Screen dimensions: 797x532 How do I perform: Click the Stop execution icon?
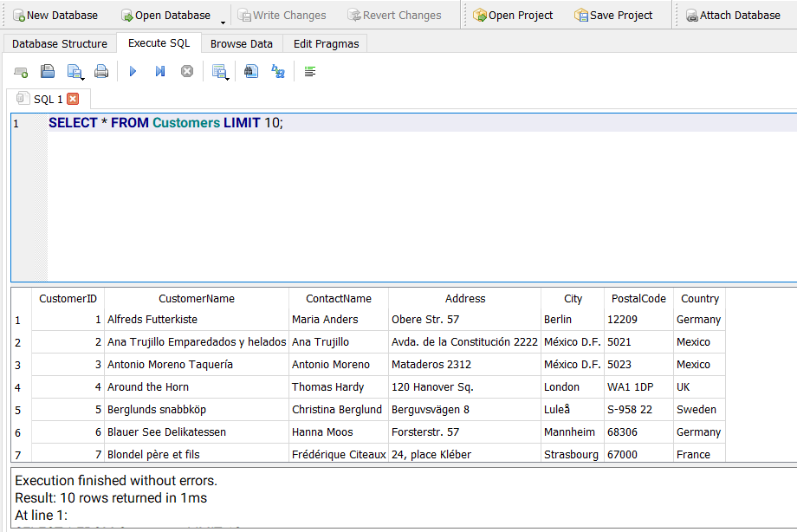pos(187,71)
